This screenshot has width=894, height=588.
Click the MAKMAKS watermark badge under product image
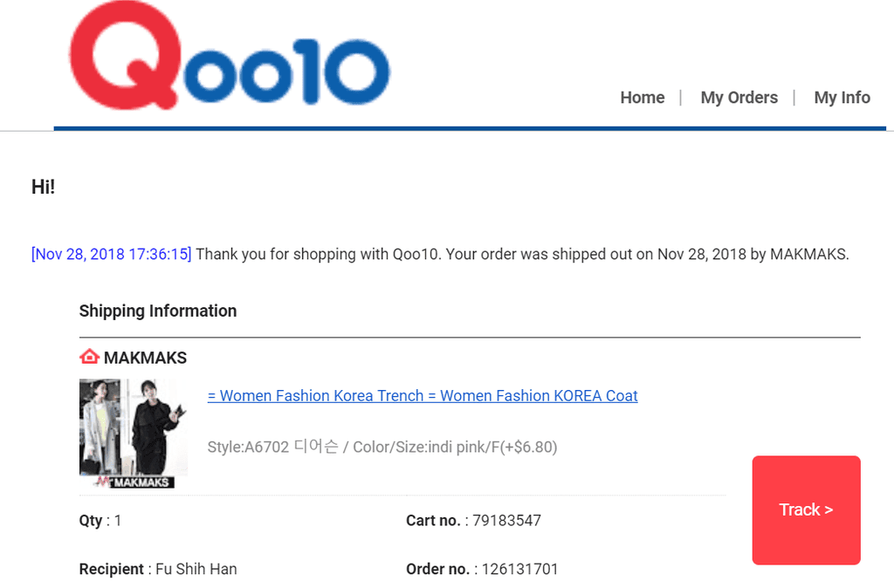coord(133,482)
